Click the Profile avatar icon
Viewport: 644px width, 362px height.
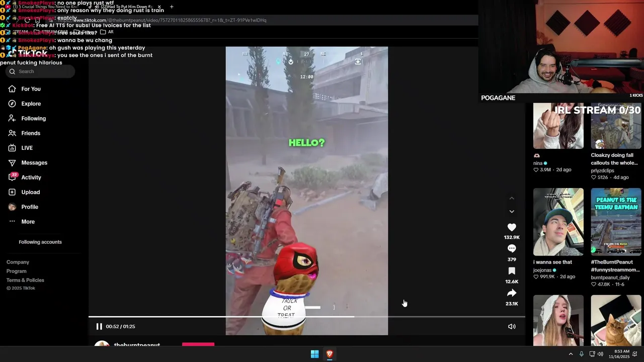(x=12, y=207)
